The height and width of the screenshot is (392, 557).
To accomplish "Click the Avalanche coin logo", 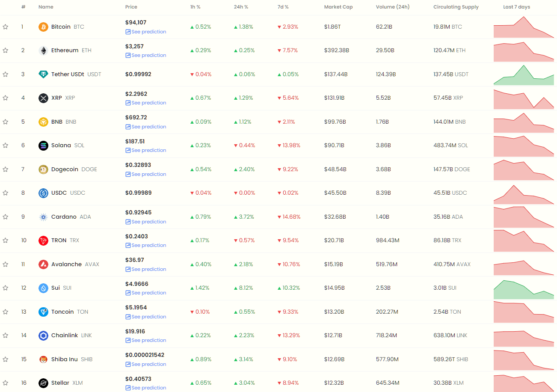I will (43, 264).
